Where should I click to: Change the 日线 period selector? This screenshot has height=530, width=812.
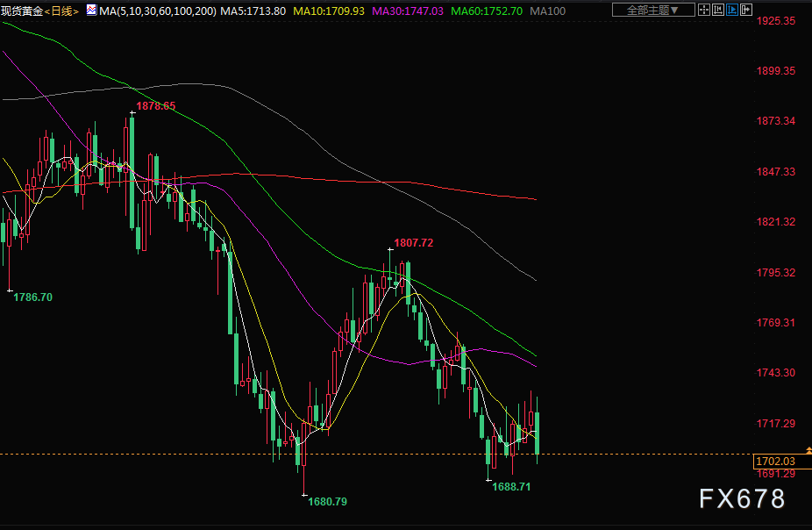[61, 11]
